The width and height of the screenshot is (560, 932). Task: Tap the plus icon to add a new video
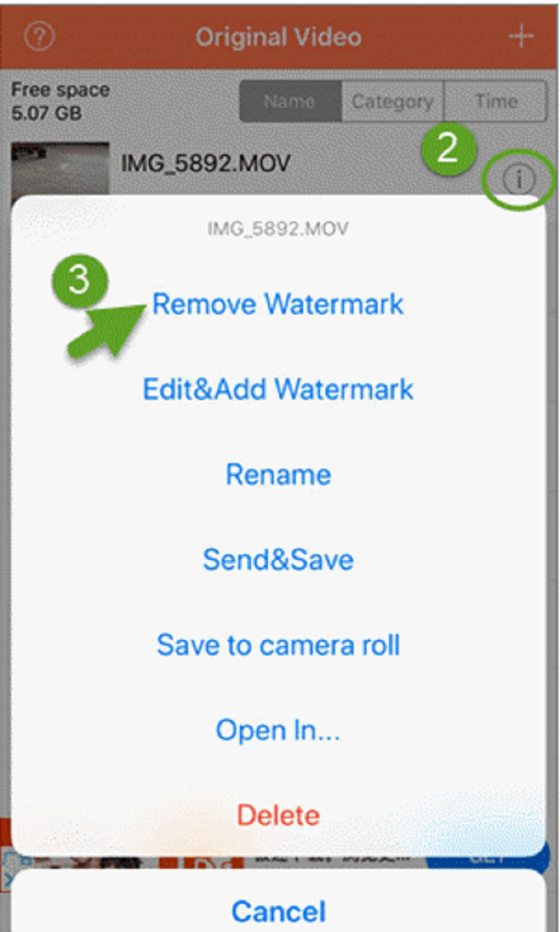522,36
